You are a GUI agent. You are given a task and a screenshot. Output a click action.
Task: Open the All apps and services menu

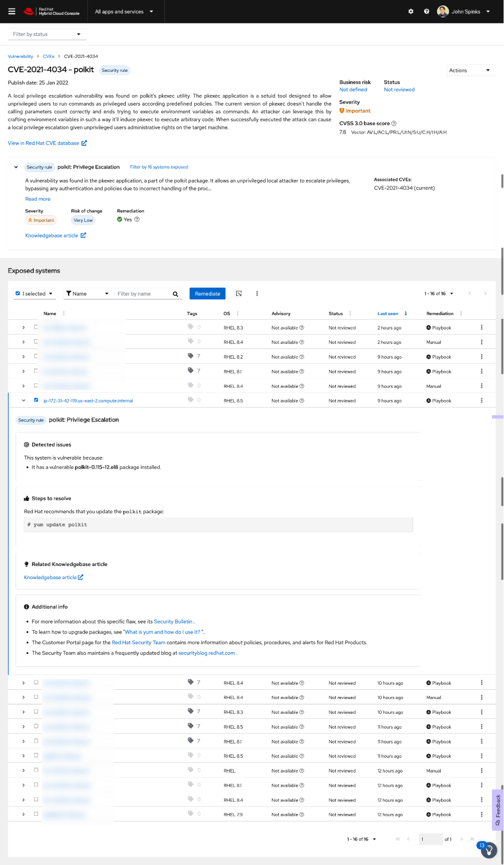point(124,12)
